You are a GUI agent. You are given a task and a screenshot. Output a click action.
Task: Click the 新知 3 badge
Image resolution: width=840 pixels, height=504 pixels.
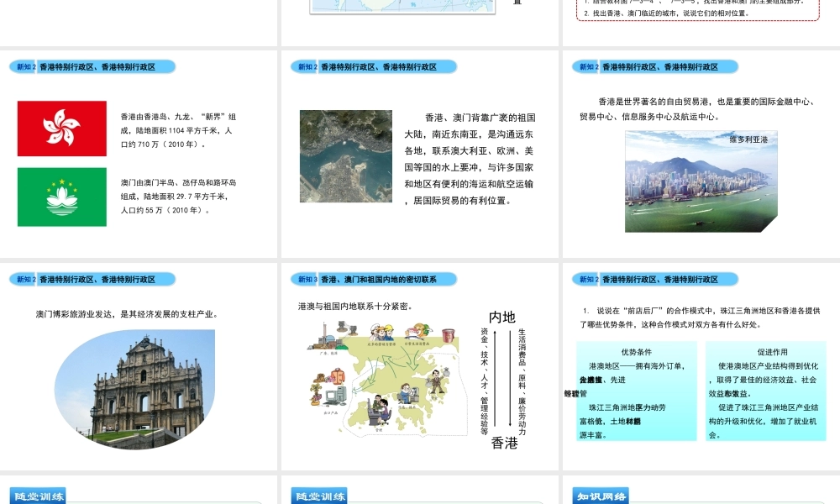307,279
